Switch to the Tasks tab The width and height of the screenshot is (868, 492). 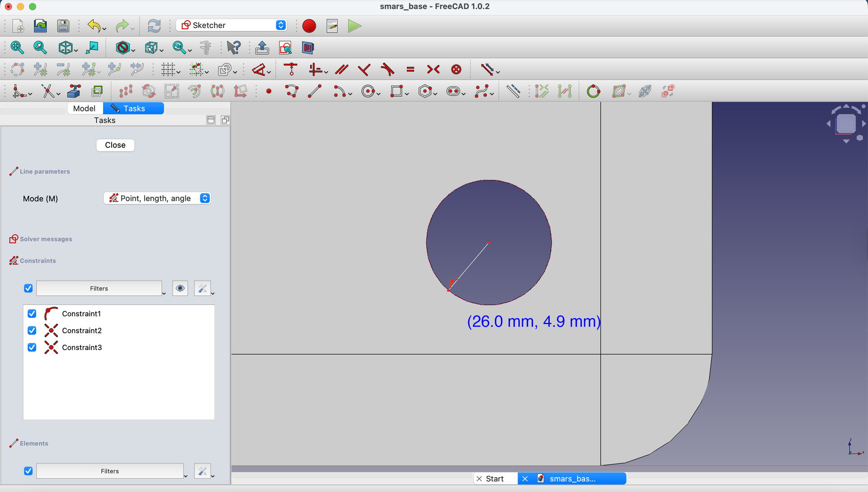tap(134, 109)
